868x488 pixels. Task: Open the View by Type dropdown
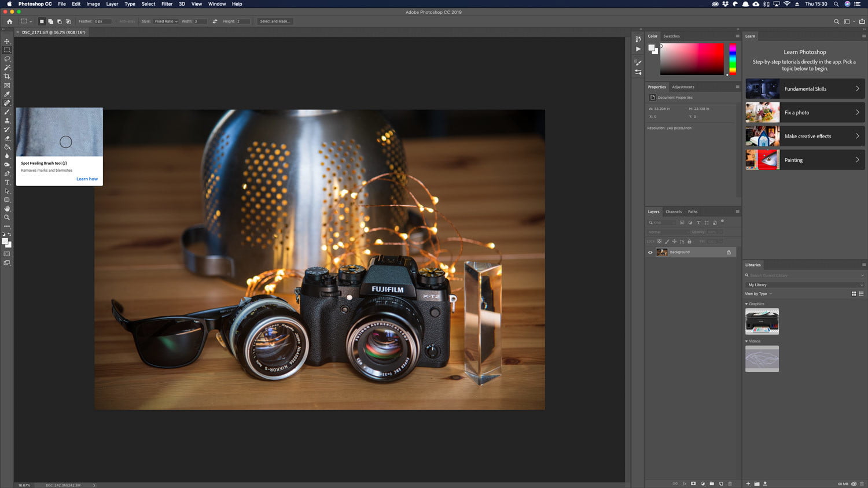click(759, 294)
